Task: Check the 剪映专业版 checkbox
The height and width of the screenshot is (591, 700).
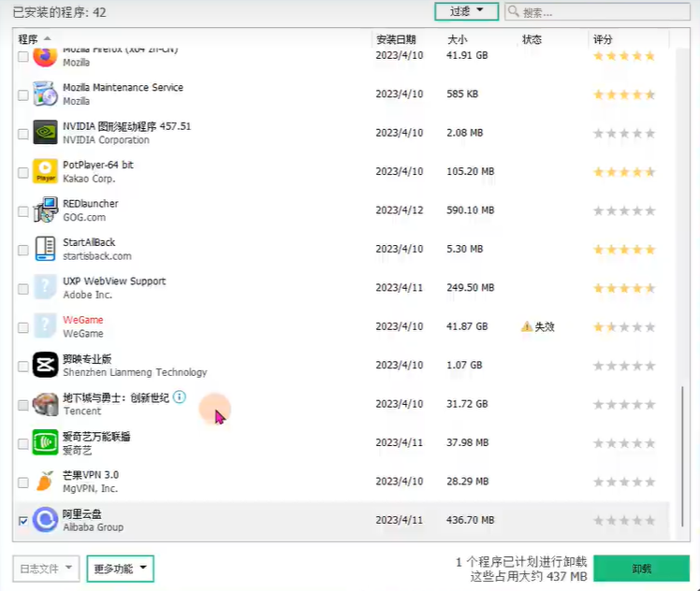Action: click(x=22, y=367)
